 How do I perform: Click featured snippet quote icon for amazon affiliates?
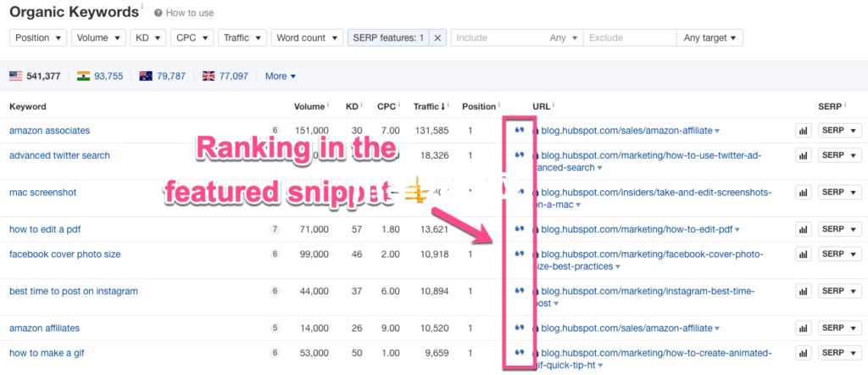coord(519,328)
